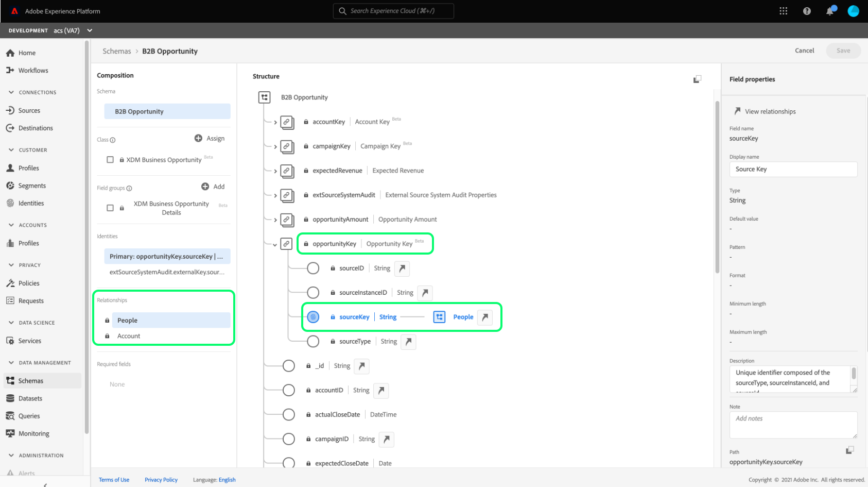Select the sourceKey field node
The width and height of the screenshot is (868, 487).
point(313,317)
